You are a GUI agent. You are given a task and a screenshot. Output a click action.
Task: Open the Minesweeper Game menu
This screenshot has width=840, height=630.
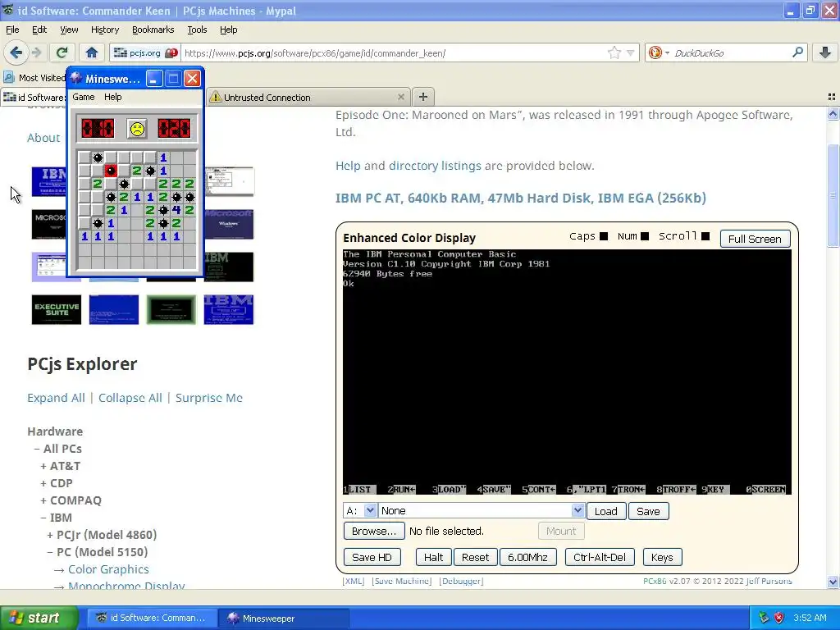point(83,97)
